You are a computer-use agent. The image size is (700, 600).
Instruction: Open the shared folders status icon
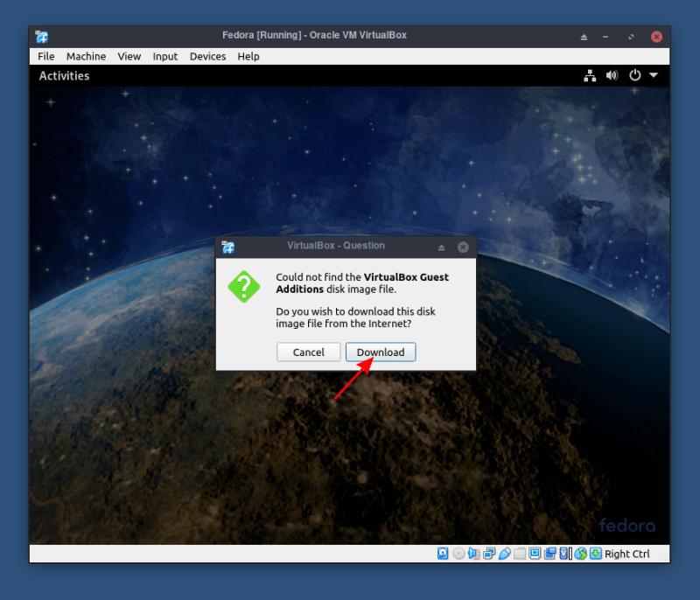(x=517, y=554)
